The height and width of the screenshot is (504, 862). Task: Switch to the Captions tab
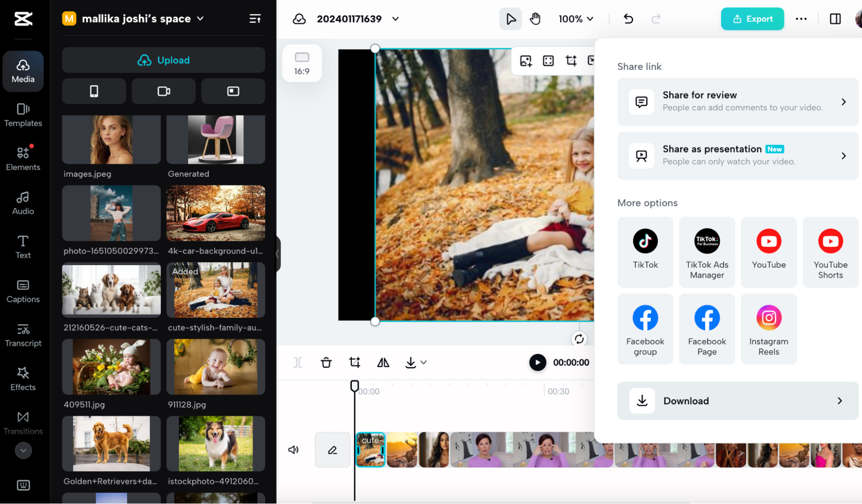click(23, 291)
